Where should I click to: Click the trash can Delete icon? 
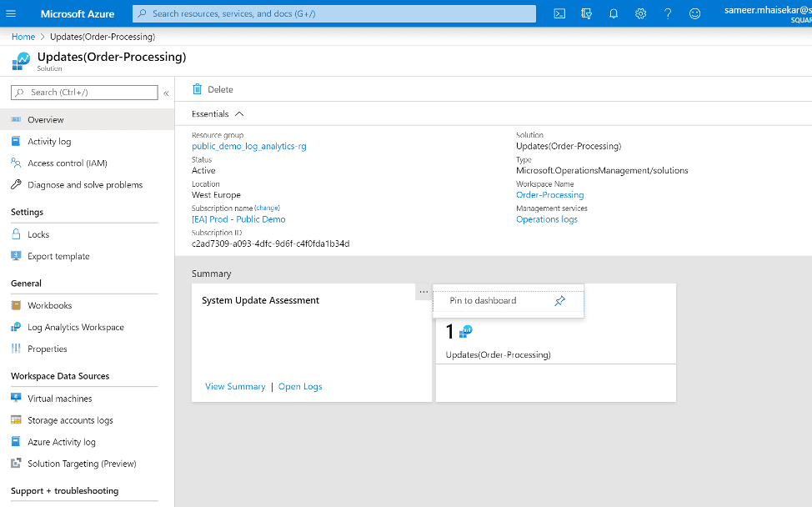tap(197, 89)
